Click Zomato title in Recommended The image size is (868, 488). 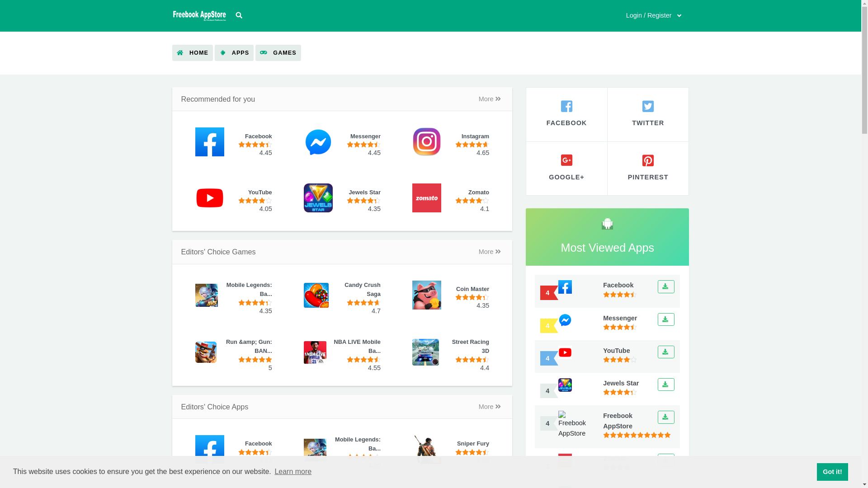click(x=478, y=192)
